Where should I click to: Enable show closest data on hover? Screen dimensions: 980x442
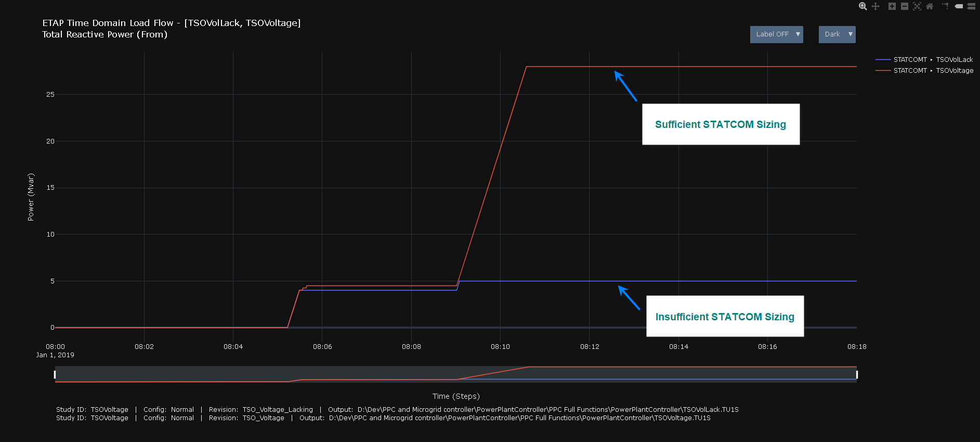tap(959, 6)
